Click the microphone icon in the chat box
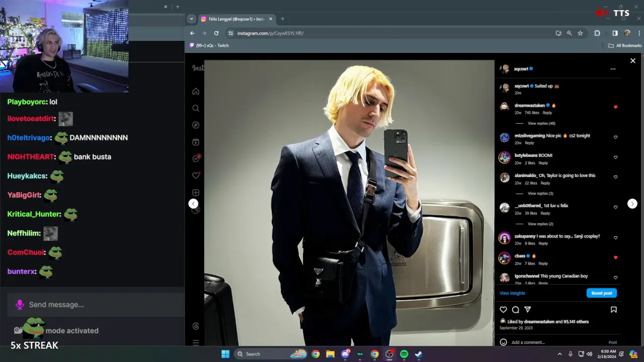The image size is (644, 362). point(20,305)
